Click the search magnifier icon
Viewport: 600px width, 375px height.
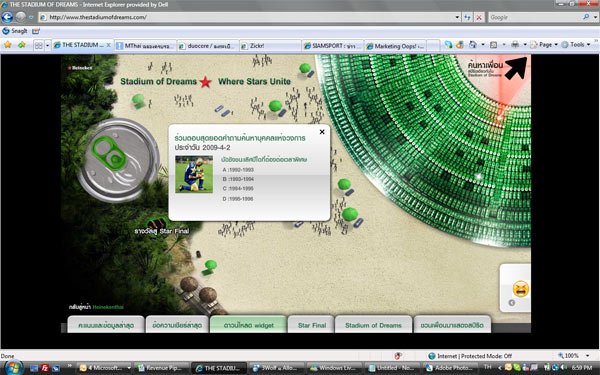pos(586,17)
